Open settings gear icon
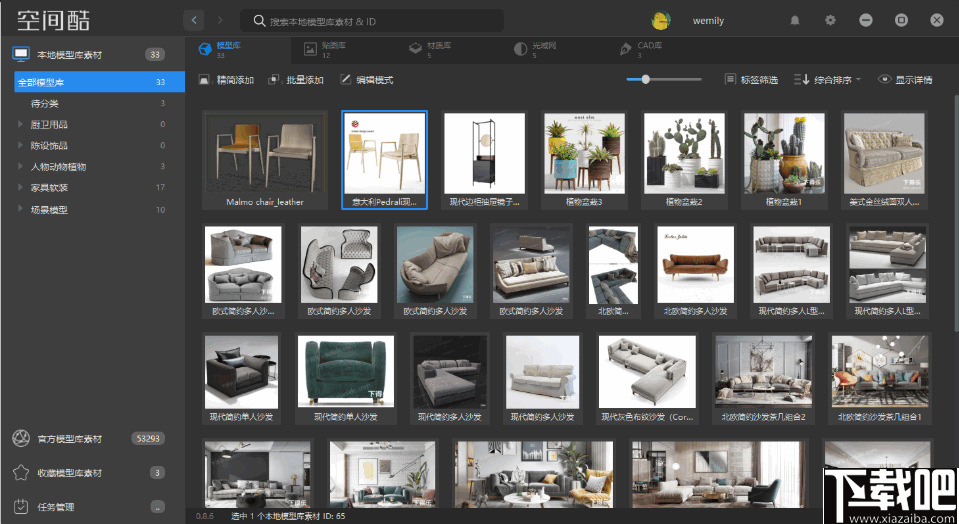 830,20
